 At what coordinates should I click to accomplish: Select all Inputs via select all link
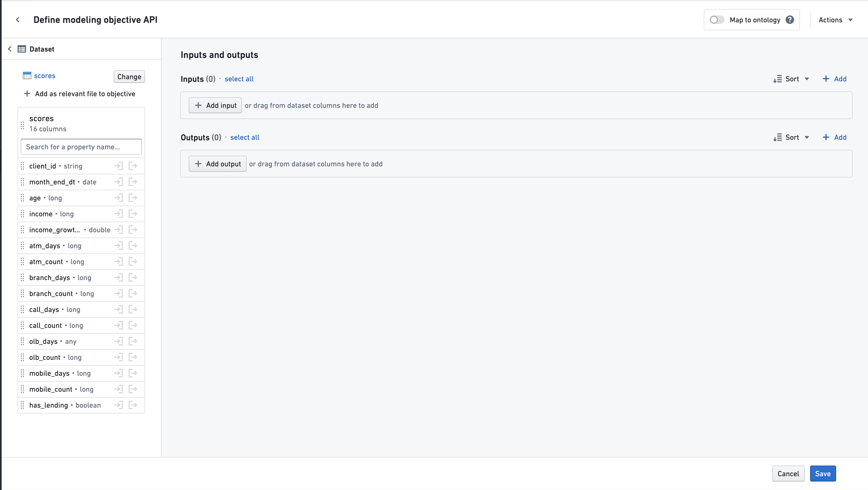(x=238, y=79)
